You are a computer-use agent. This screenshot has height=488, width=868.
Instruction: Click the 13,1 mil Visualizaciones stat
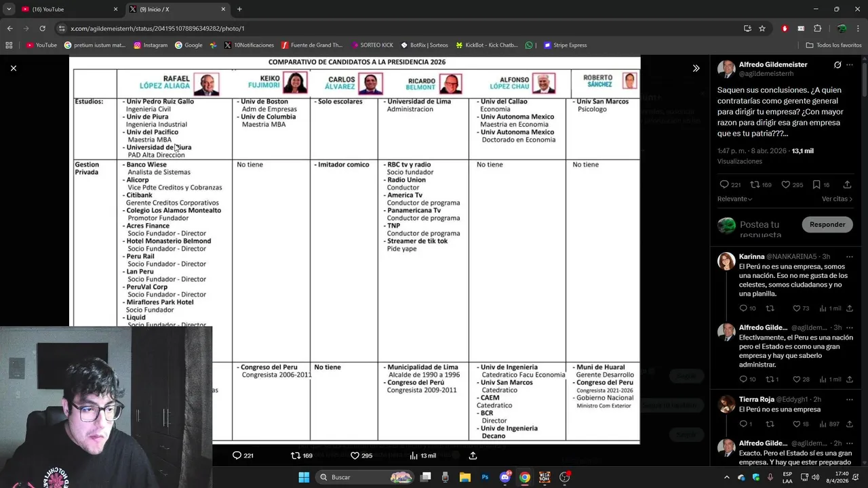tap(765, 156)
